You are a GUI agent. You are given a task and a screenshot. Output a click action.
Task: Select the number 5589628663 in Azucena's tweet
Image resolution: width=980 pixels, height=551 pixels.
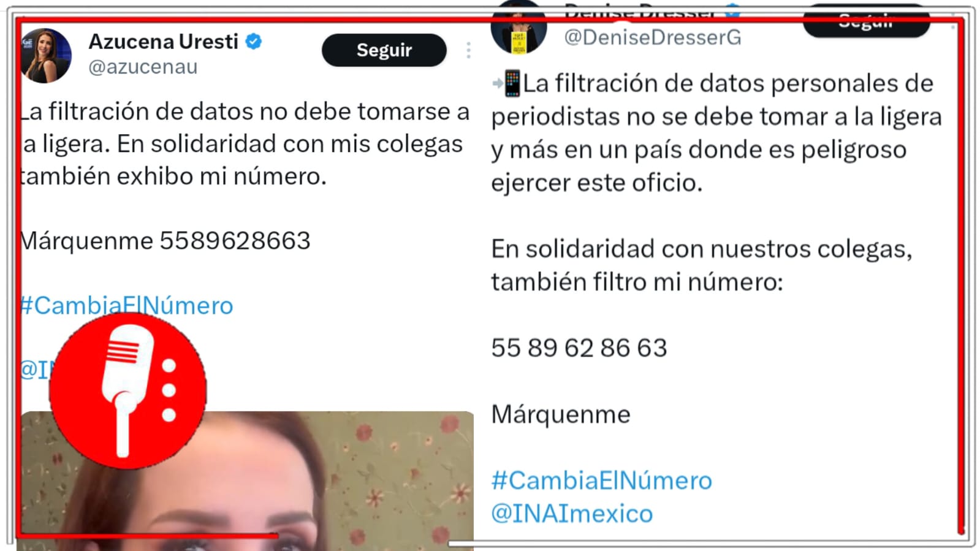tap(235, 240)
